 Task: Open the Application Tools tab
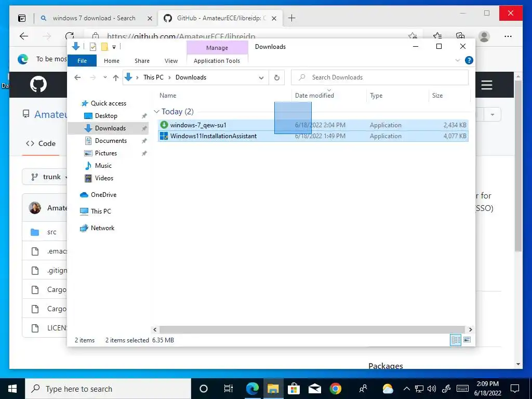tap(217, 61)
